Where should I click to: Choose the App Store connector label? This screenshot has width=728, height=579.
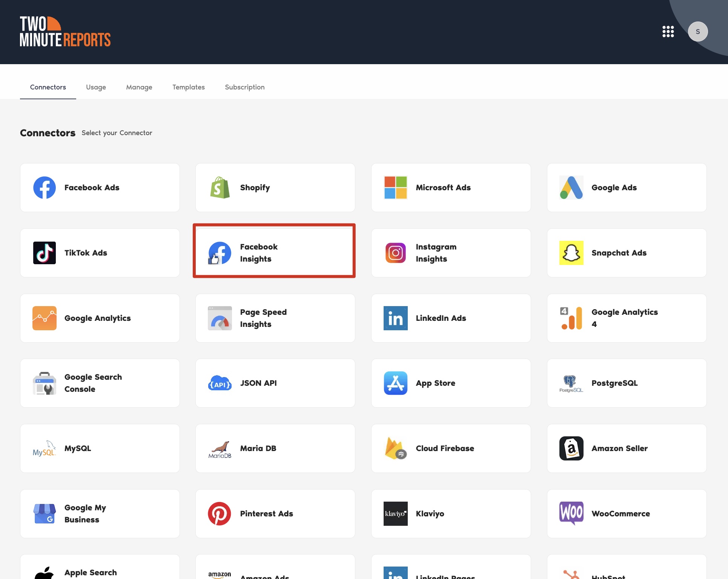tap(436, 383)
